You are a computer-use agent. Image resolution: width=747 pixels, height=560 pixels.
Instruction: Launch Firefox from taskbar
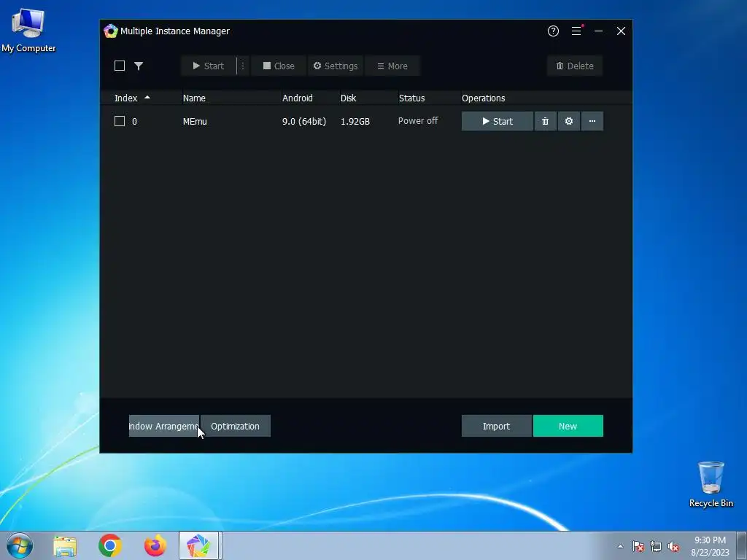click(155, 545)
